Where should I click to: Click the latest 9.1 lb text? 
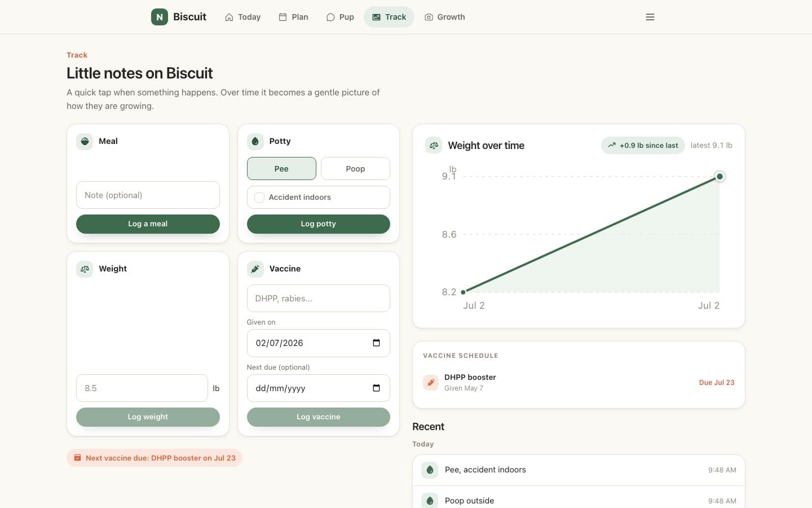pos(711,145)
